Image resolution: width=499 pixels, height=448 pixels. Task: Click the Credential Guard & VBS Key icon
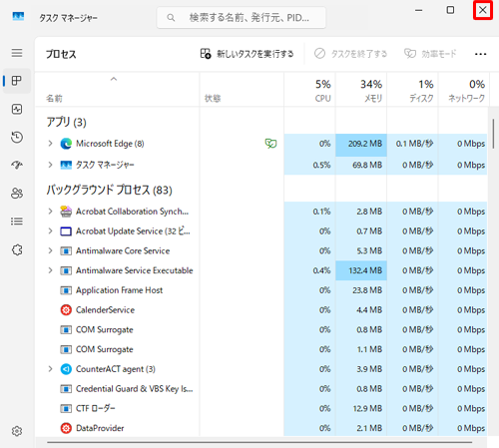(66, 389)
